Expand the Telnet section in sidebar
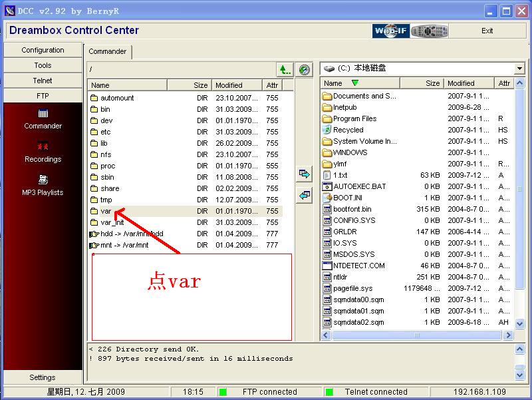The image size is (532, 400). click(43, 81)
